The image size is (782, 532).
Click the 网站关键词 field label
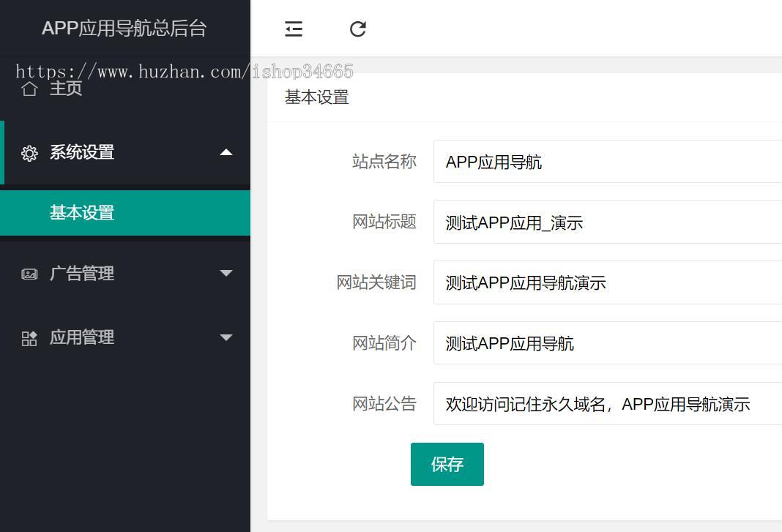coord(376,282)
